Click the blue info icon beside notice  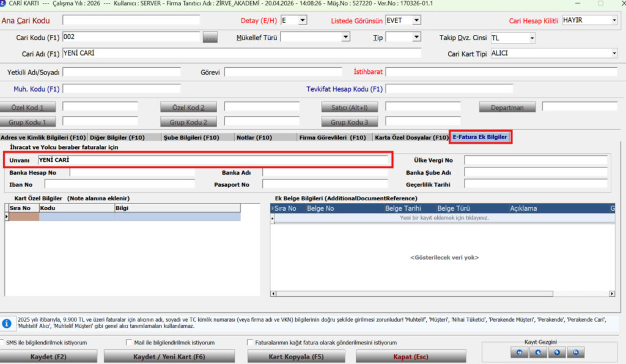point(6,323)
